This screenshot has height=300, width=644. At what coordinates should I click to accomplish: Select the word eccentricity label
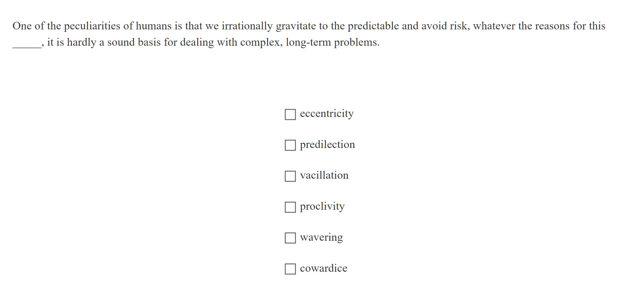pos(326,114)
